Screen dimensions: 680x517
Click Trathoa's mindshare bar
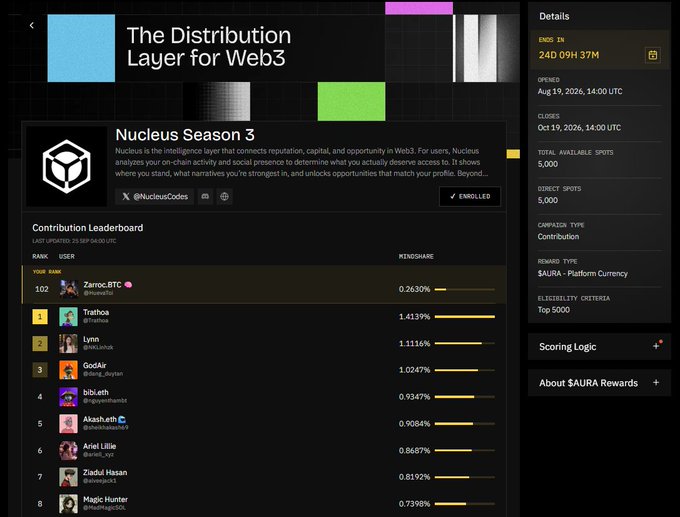[464, 317]
